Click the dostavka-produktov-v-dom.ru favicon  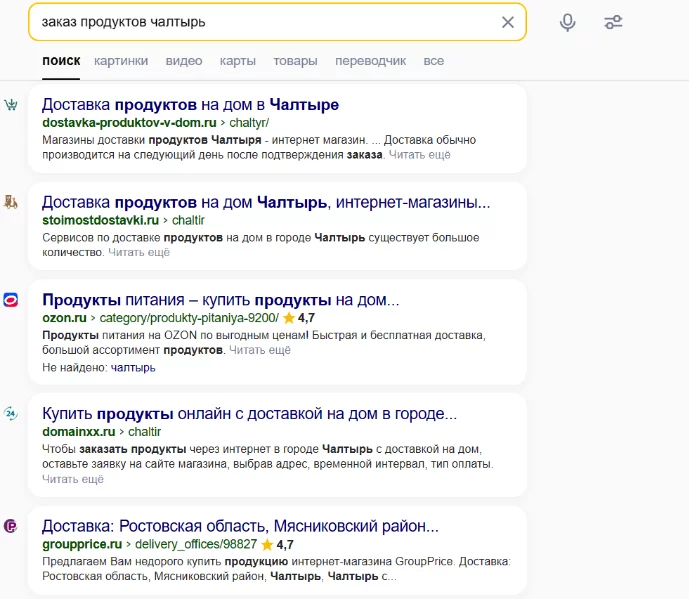11,105
